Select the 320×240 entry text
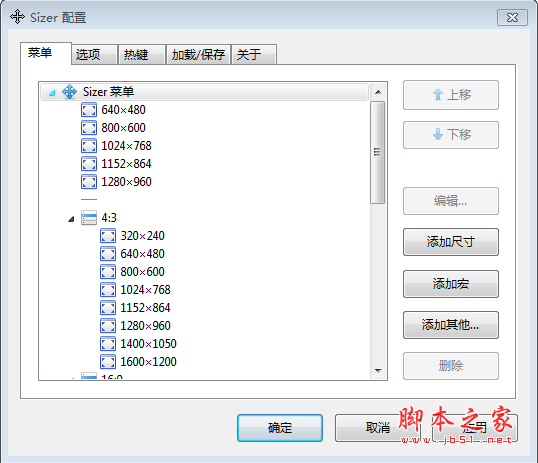Viewport: 538px width, 463px height. click(142, 236)
